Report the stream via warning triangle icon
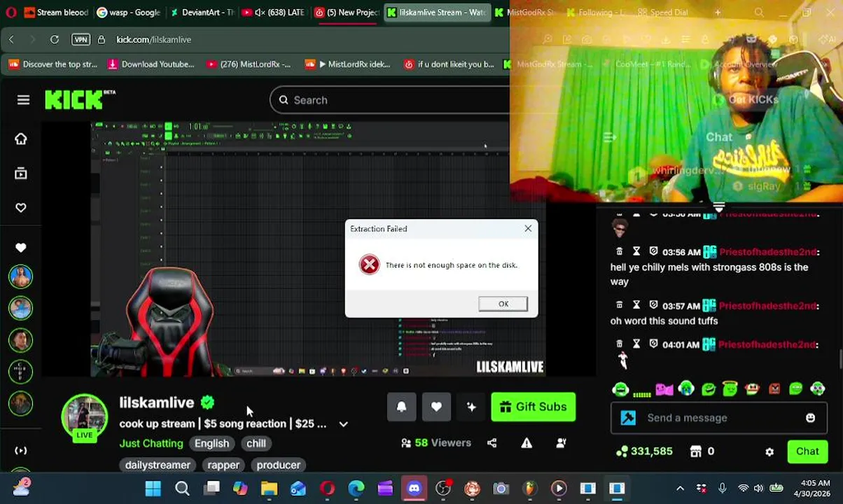The image size is (843, 504). (527, 442)
